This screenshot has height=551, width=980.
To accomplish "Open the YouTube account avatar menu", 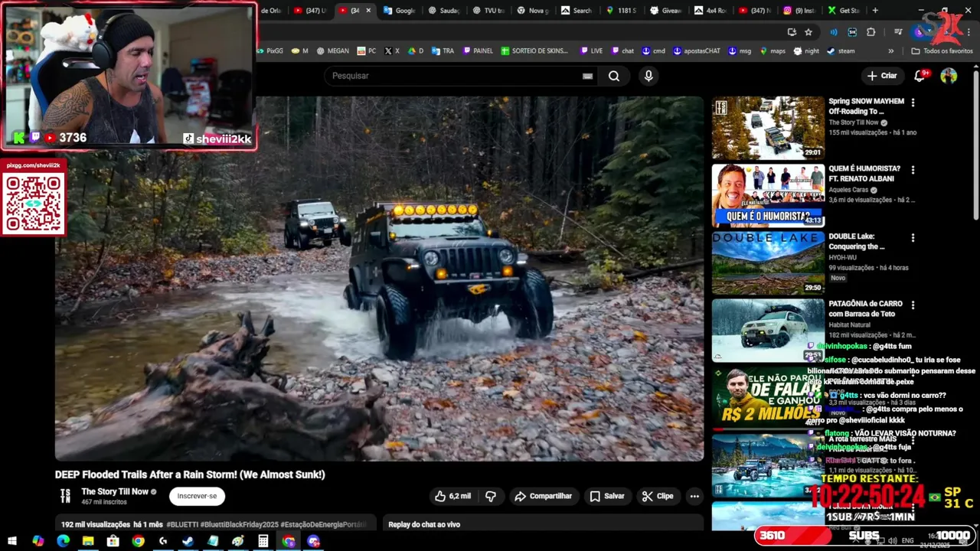I will 949,76.
